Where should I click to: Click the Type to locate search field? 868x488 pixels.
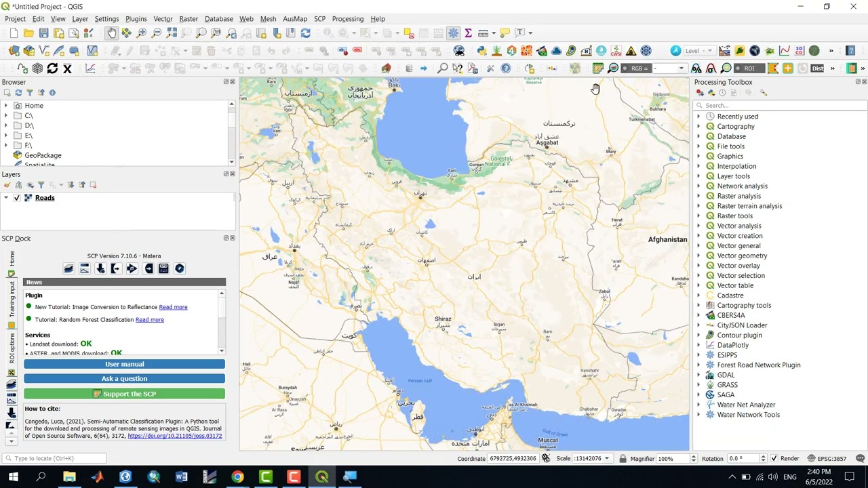coord(54,459)
